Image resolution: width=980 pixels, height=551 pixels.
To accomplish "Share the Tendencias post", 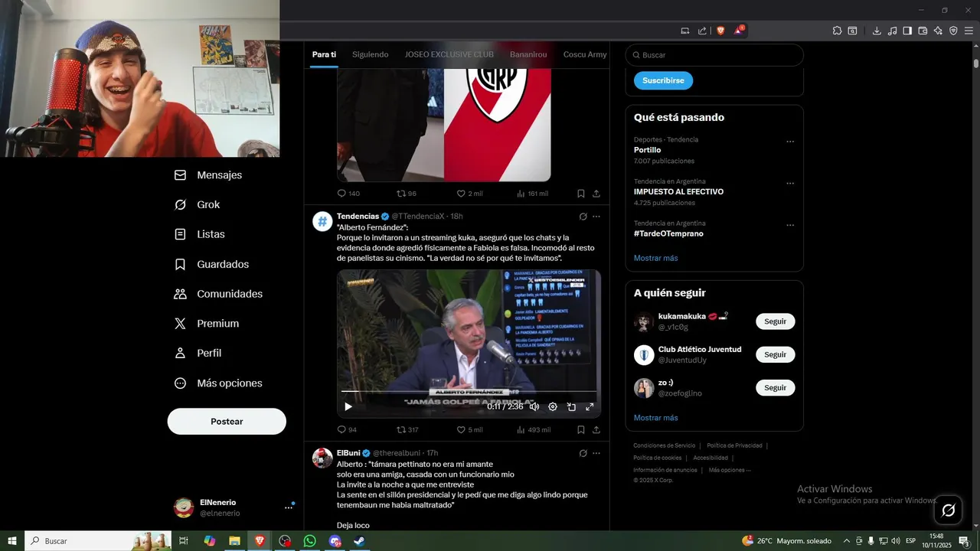I will point(596,430).
